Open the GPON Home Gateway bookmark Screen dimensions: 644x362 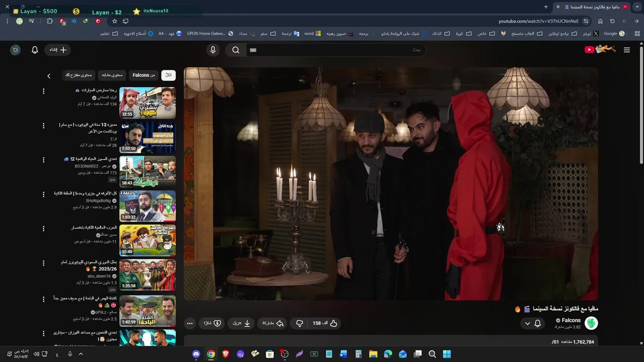(x=210, y=34)
